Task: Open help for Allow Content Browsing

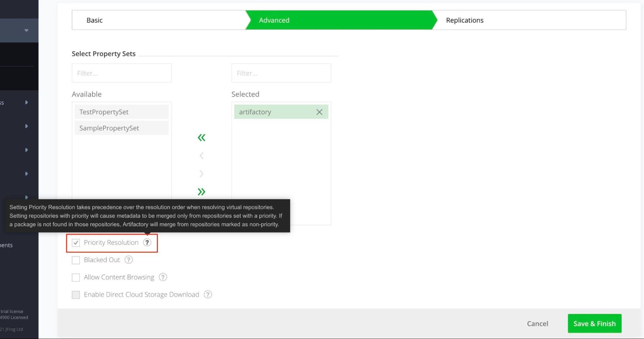Action: point(163,277)
